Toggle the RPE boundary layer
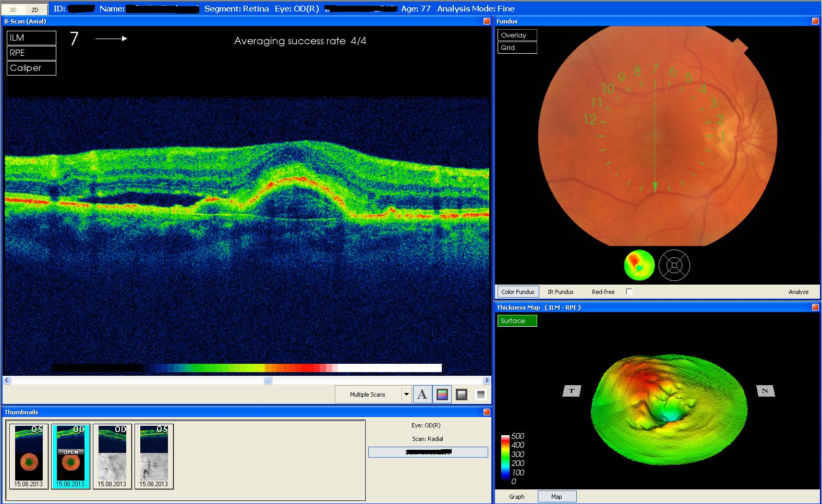The height and width of the screenshot is (504, 822). [x=31, y=53]
